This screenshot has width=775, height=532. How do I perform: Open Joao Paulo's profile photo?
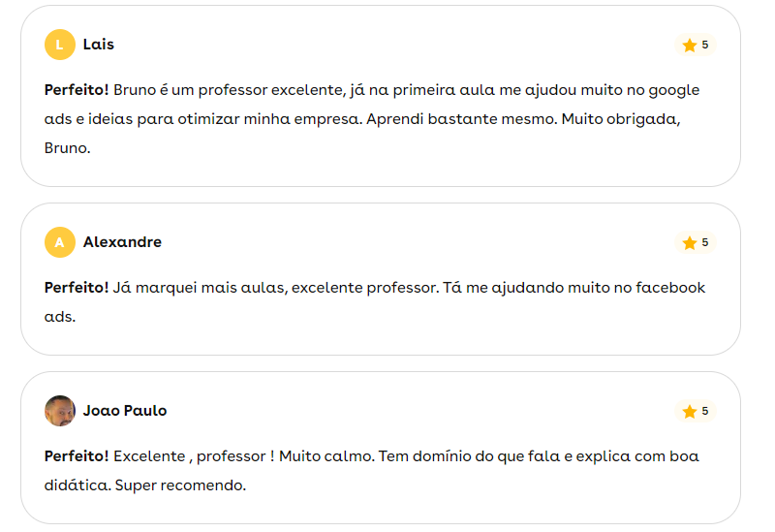[60, 411]
